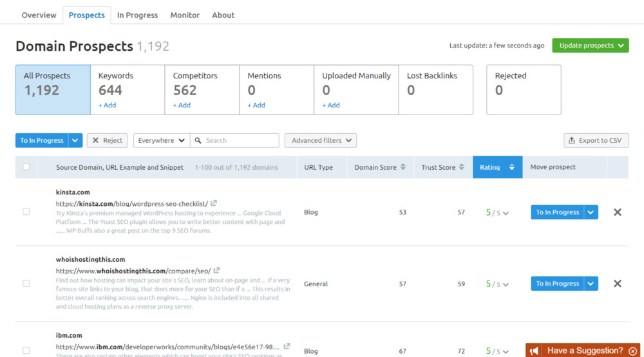The image size is (644, 357).
Task: Expand the bulk To In Progress dropdown arrow
Action: [x=75, y=140]
